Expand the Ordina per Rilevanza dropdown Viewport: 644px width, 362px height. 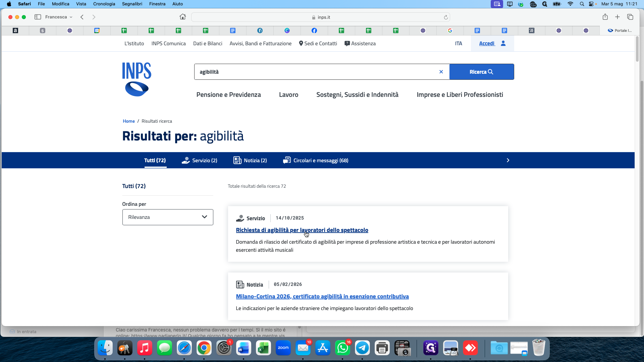(x=168, y=217)
